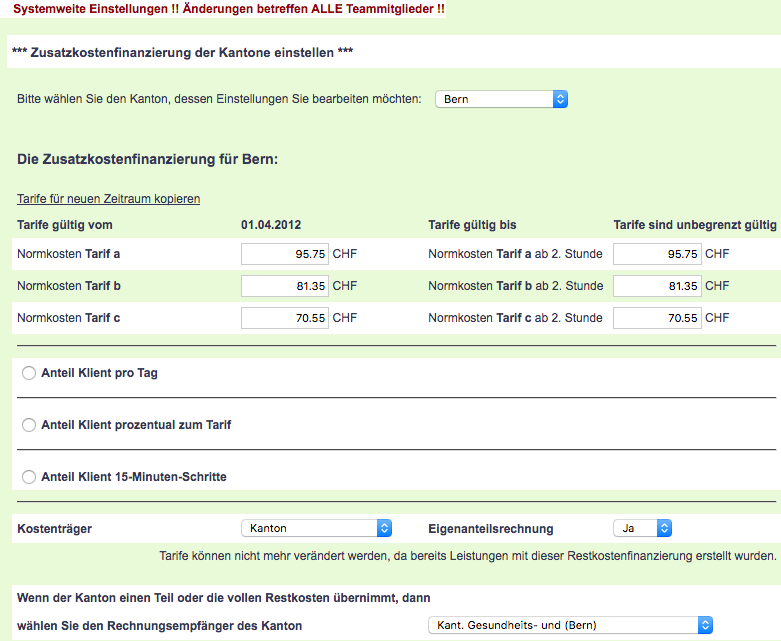Click 'Tarife für neuen Zeitraum kopieren' link
This screenshot has height=641, width=781.
tap(108, 199)
